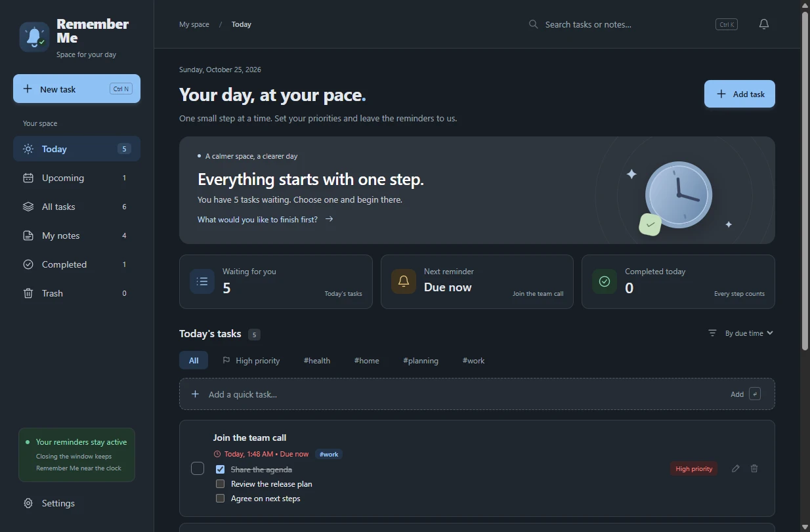
Task: Open All tasks in the sidebar
Action: (x=77, y=207)
